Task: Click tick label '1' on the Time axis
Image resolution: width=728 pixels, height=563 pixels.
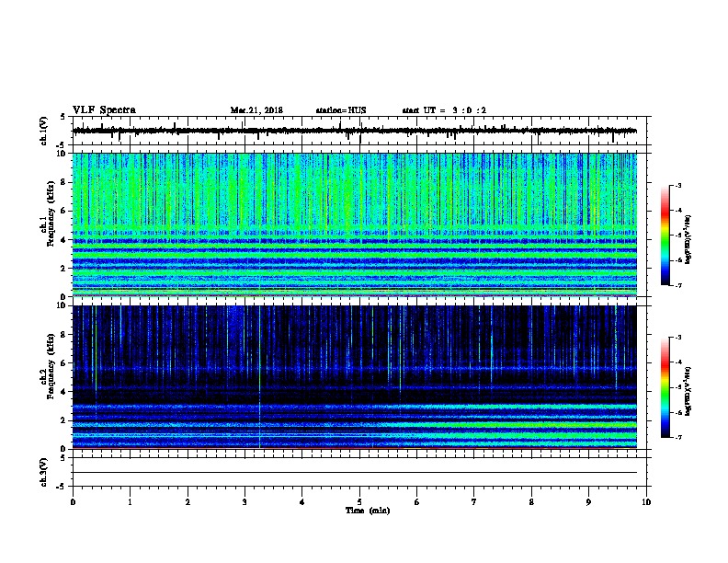Action: [x=130, y=502]
